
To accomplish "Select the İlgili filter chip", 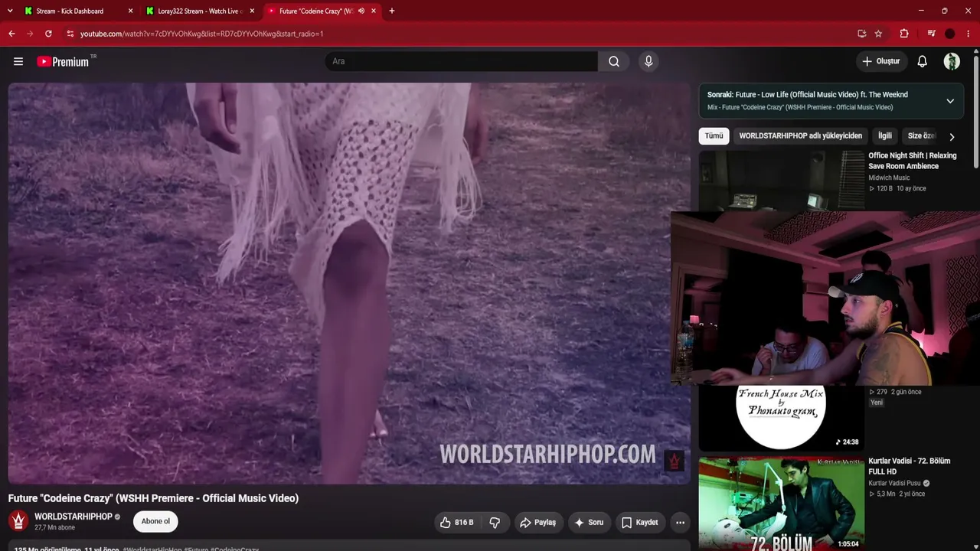I will point(885,135).
